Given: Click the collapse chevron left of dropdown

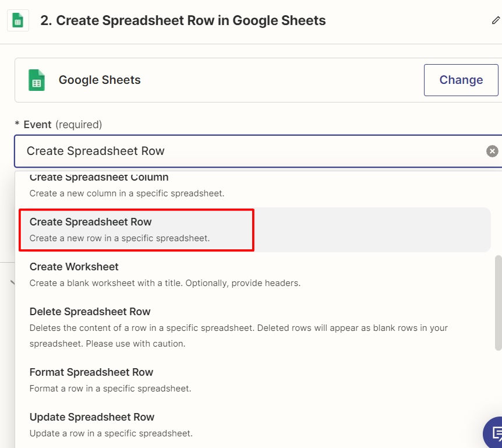Looking at the screenshot, I should pyautogui.click(x=12, y=283).
